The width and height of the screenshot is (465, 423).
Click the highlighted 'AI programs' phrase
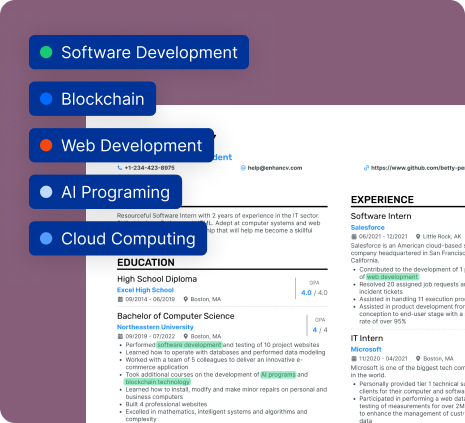tap(278, 375)
